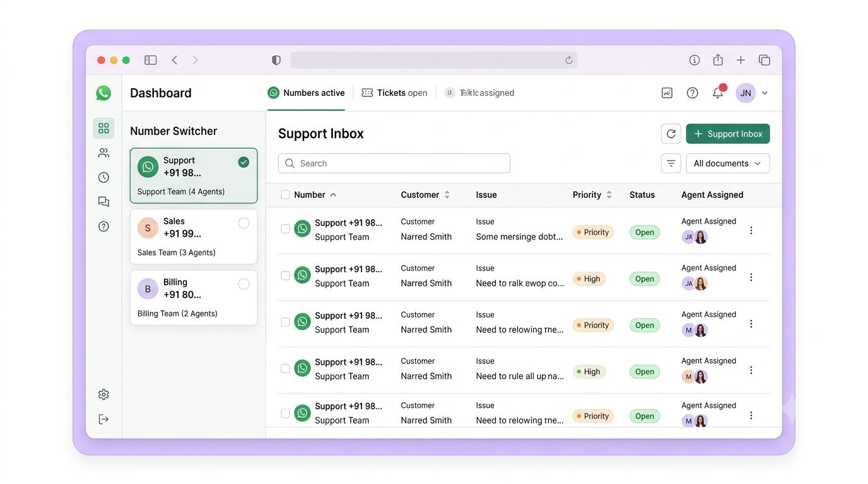
Task: Open more options for 'Need to rule' row
Action: pos(751,371)
